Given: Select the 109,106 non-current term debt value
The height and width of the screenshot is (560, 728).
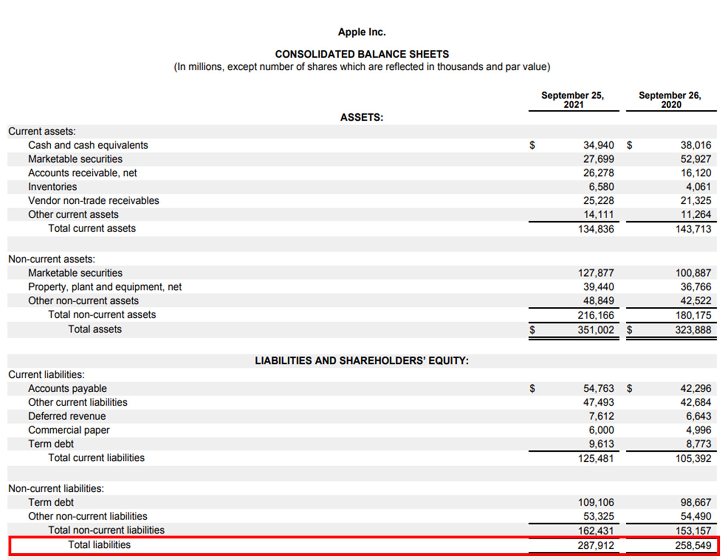Looking at the screenshot, I should pos(596,503).
